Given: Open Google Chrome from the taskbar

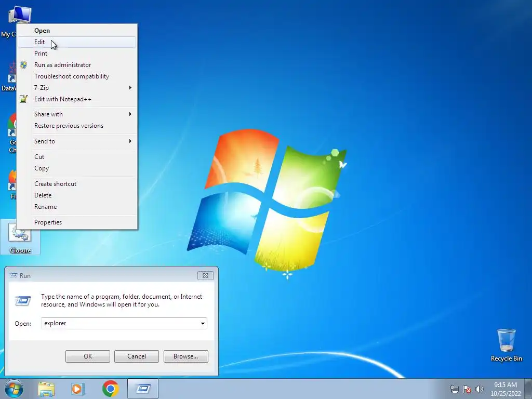Looking at the screenshot, I should 110,389.
